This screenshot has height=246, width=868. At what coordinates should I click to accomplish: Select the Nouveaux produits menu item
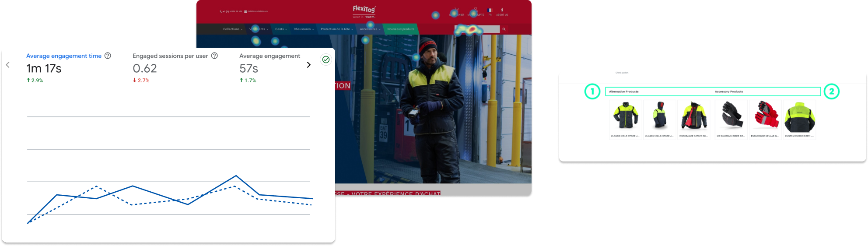(x=400, y=29)
